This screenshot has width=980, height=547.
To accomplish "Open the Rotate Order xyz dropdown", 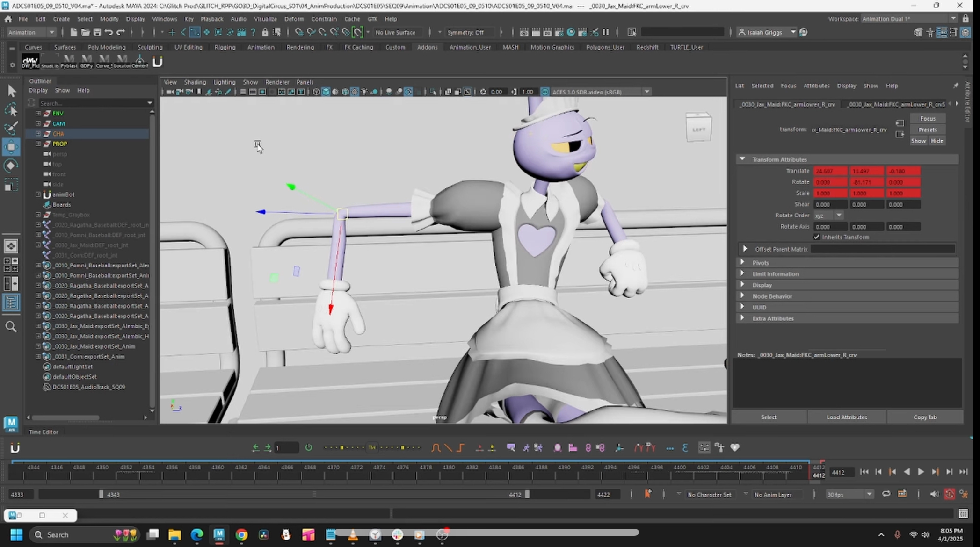I will [828, 215].
